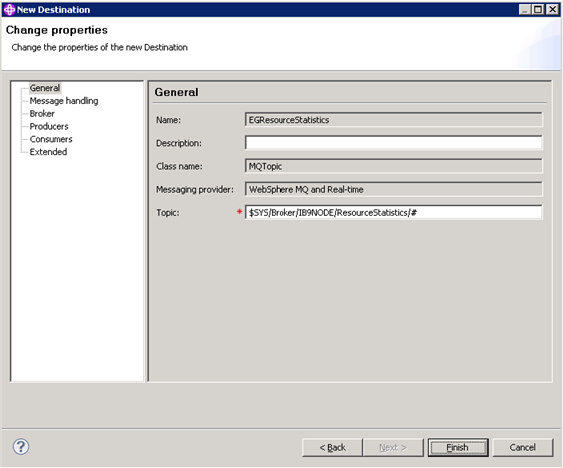The height and width of the screenshot is (468, 563).
Task: Select Broker in the left tree
Action: click(42, 113)
